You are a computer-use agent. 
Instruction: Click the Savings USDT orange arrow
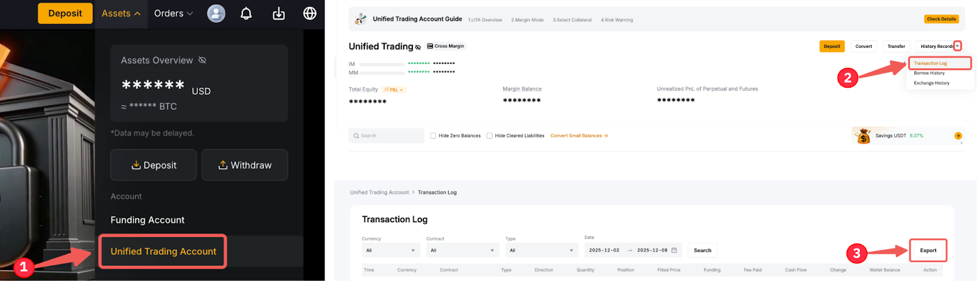click(958, 136)
